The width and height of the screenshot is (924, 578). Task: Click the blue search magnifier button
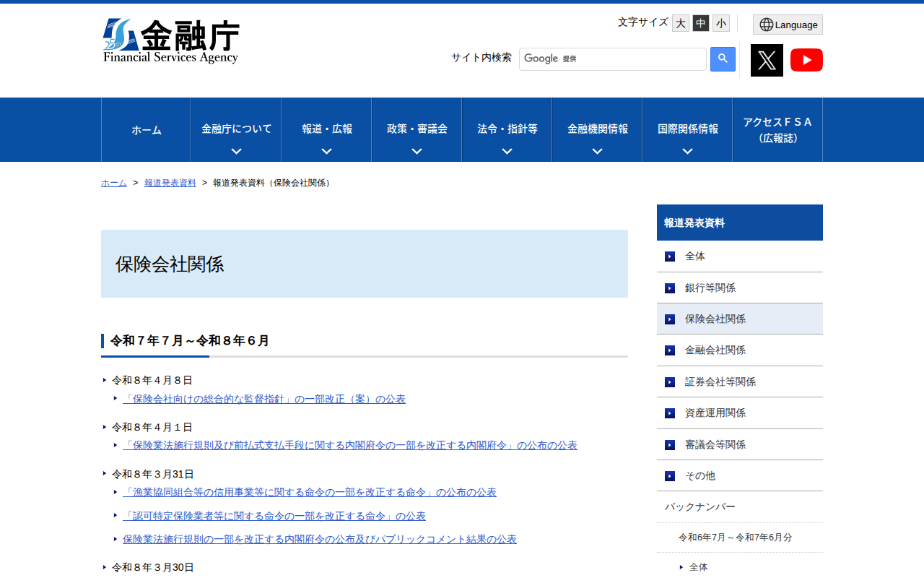click(x=723, y=59)
